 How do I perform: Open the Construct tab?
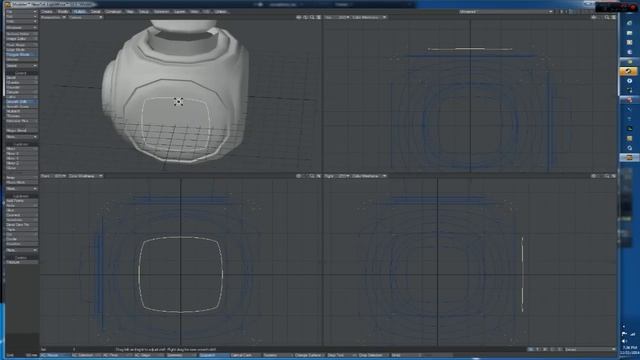pyautogui.click(x=113, y=12)
